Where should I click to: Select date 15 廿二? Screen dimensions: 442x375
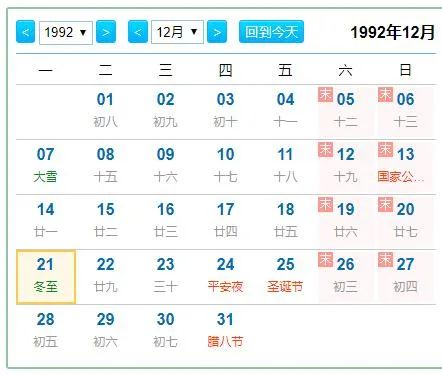[x=105, y=222]
